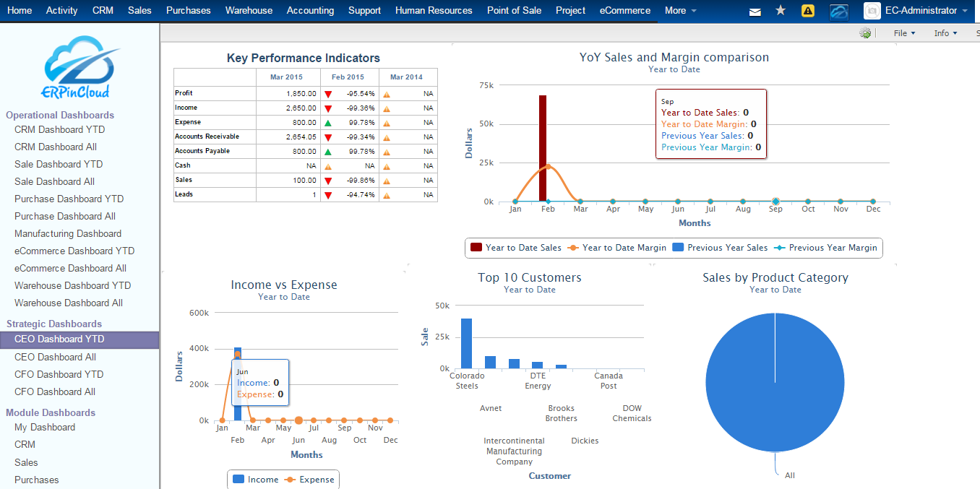Toggle the Expense series in legend
The height and width of the screenshot is (489, 980).
[309, 480]
